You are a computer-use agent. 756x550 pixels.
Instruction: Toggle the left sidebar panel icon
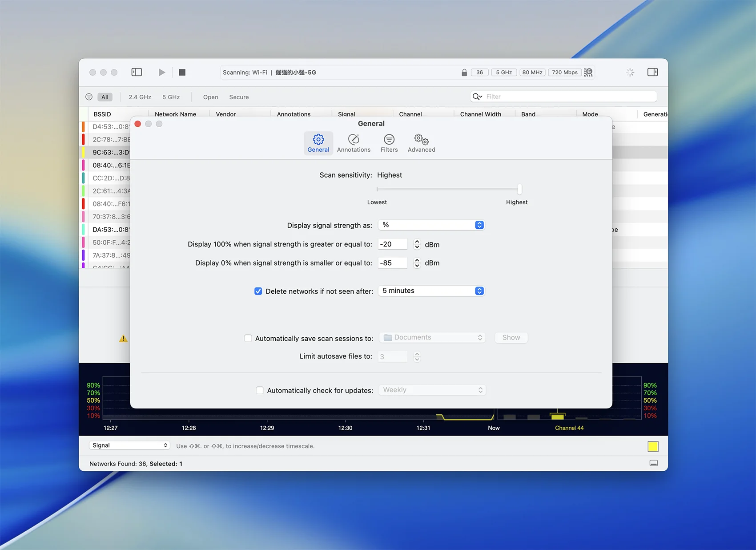[x=137, y=72]
